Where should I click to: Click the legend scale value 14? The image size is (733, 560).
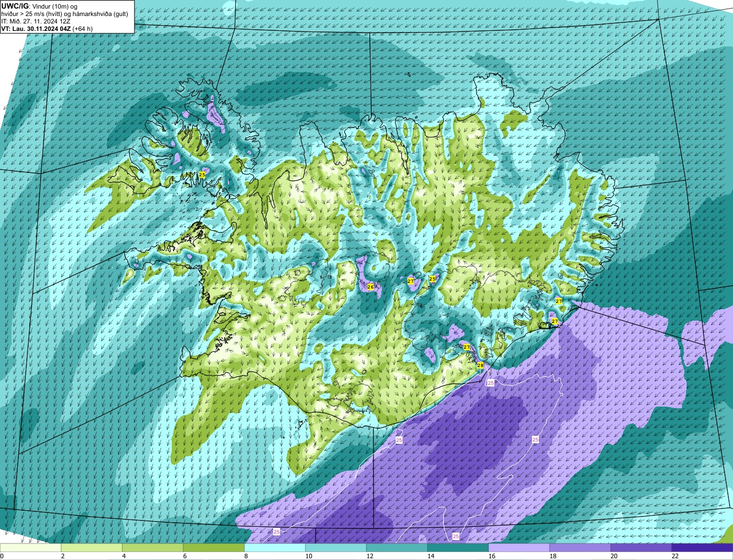tap(431, 556)
